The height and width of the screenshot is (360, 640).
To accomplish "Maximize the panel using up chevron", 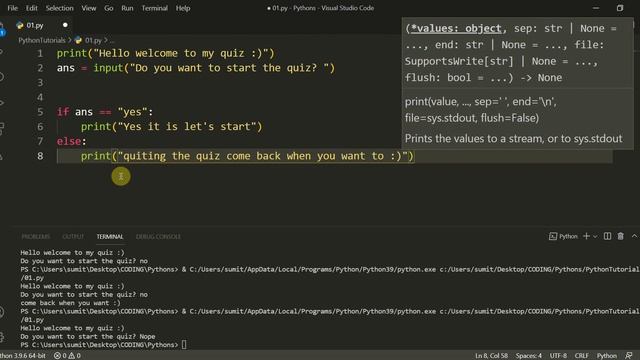I will 634,236.
